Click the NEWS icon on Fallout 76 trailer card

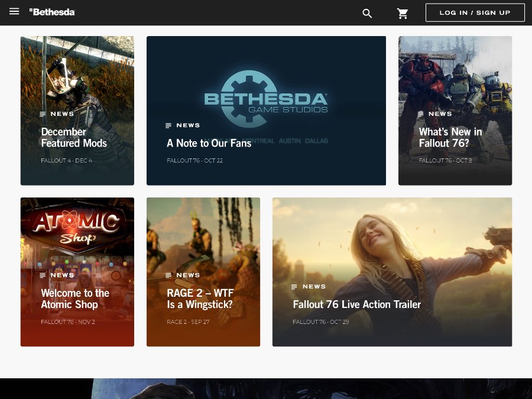[294, 286]
